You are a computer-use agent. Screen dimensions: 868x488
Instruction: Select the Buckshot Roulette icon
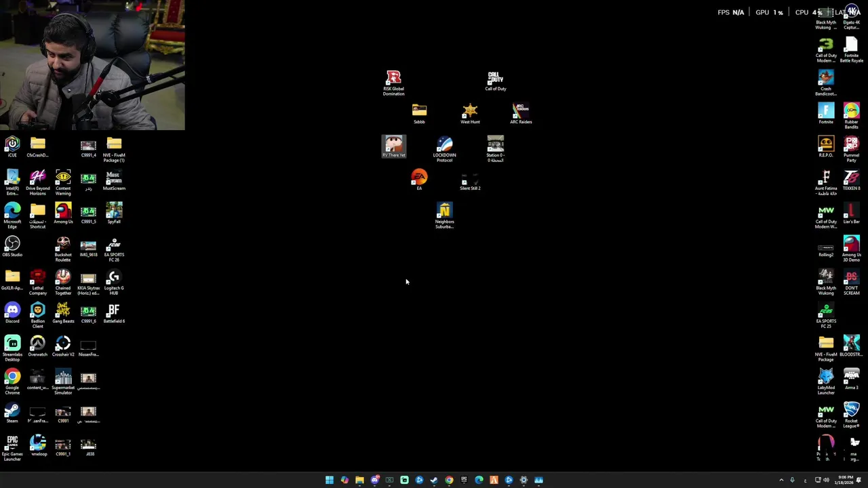coord(63,249)
